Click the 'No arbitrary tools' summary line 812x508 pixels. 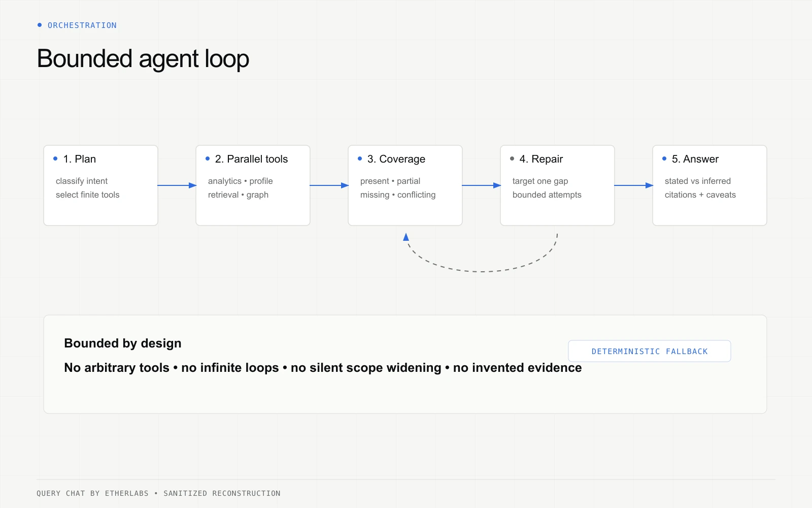(323, 368)
